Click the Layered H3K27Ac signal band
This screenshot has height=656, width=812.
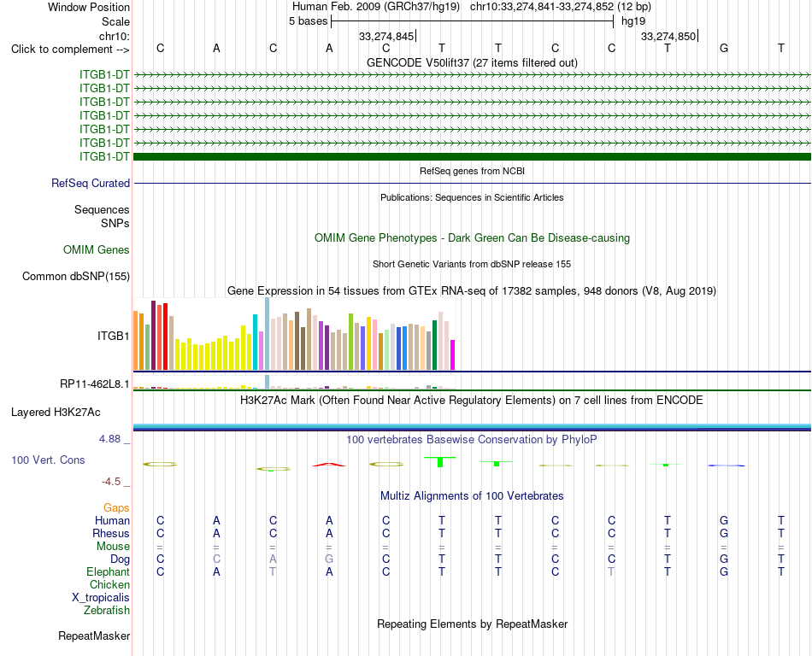click(472, 427)
